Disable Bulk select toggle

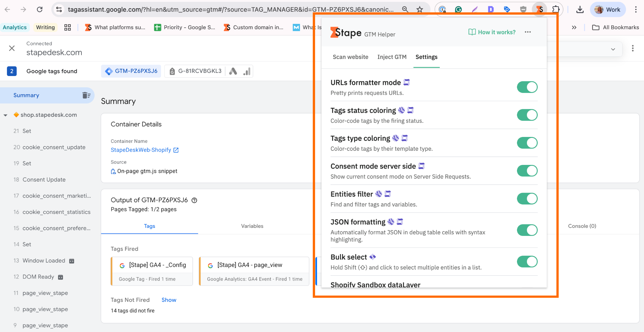tap(527, 262)
